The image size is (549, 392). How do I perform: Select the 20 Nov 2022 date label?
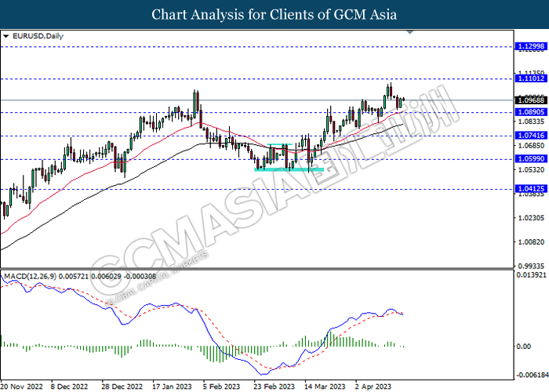click(x=22, y=387)
